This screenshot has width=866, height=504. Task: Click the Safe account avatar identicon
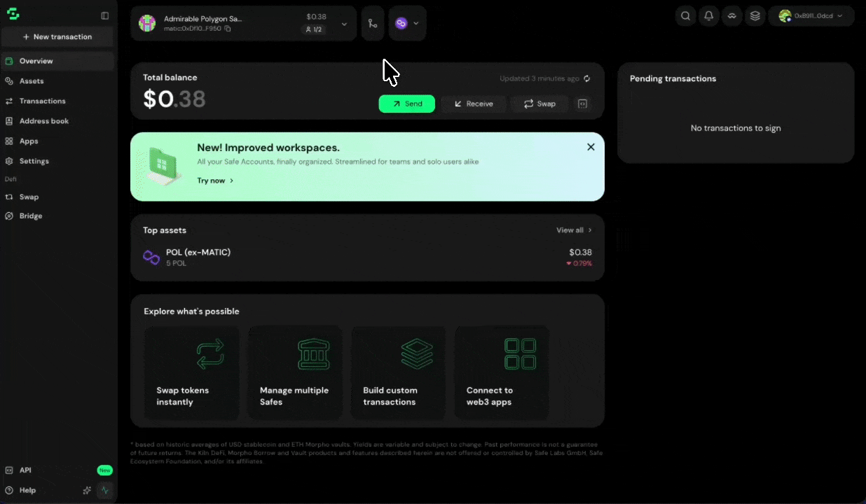pyautogui.click(x=147, y=23)
